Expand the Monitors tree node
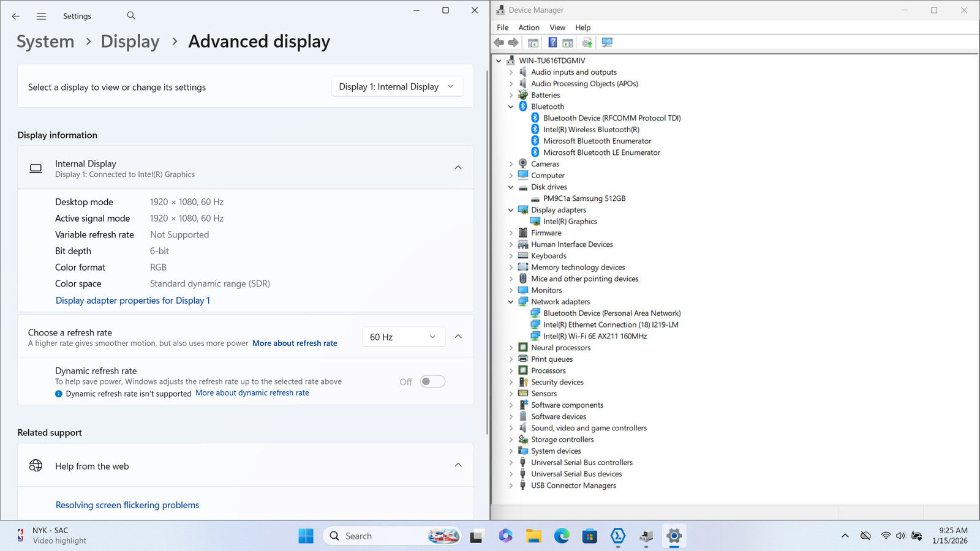 coord(511,290)
